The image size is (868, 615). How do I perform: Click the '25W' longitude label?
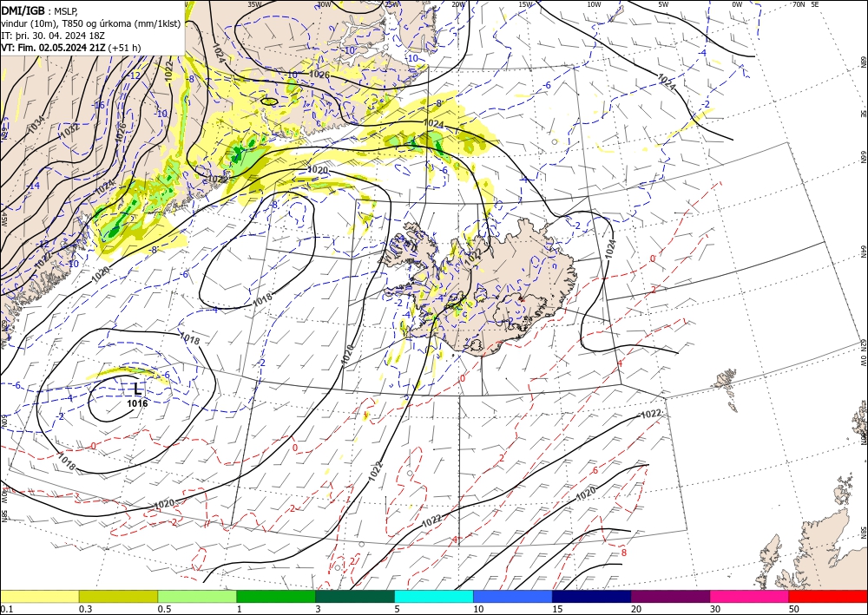tap(391, 4)
